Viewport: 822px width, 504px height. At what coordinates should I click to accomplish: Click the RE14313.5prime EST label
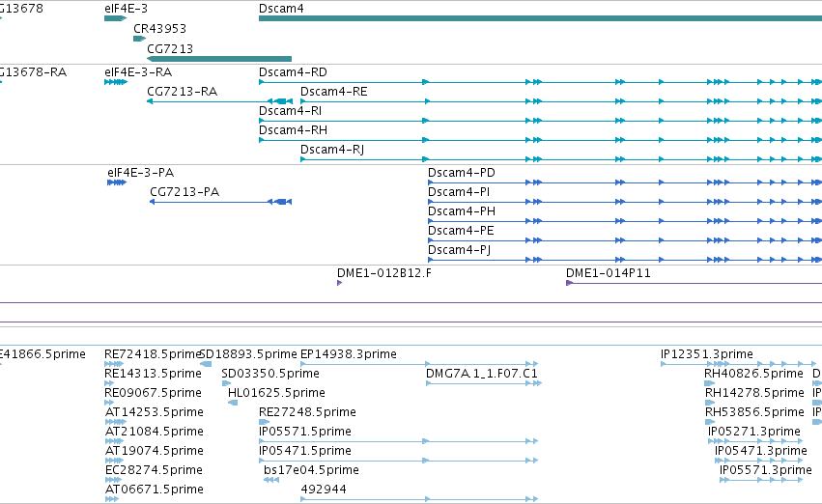click(x=153, y=374)
